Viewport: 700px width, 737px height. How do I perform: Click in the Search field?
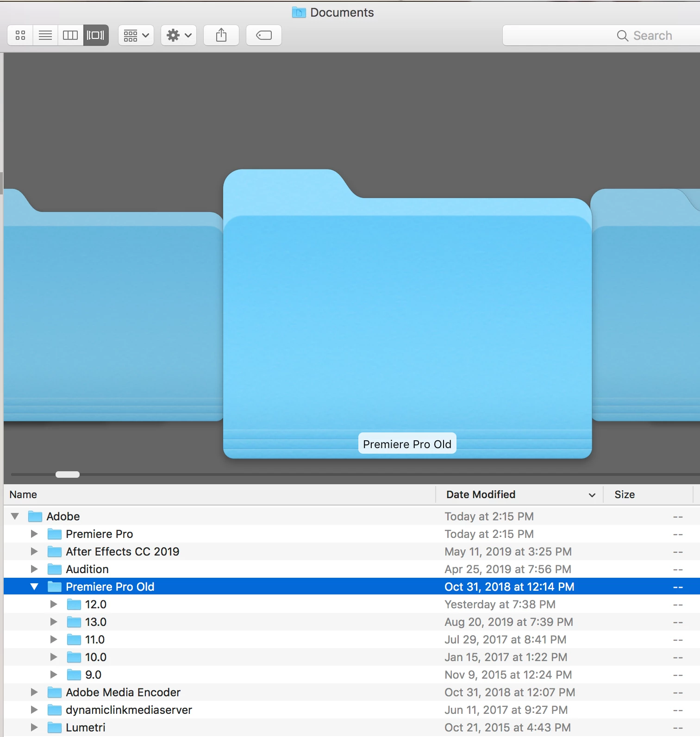click(601, 36)
